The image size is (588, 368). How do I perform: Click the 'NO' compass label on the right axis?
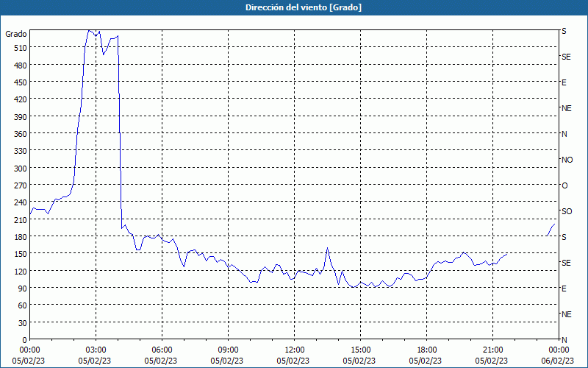(x=567, y=160)
